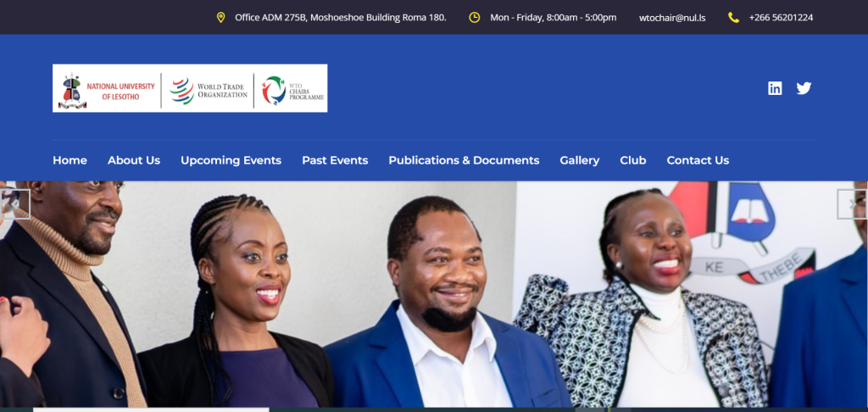
Task: Click the National University of Lesotho crest
Action: coord(73,90)
